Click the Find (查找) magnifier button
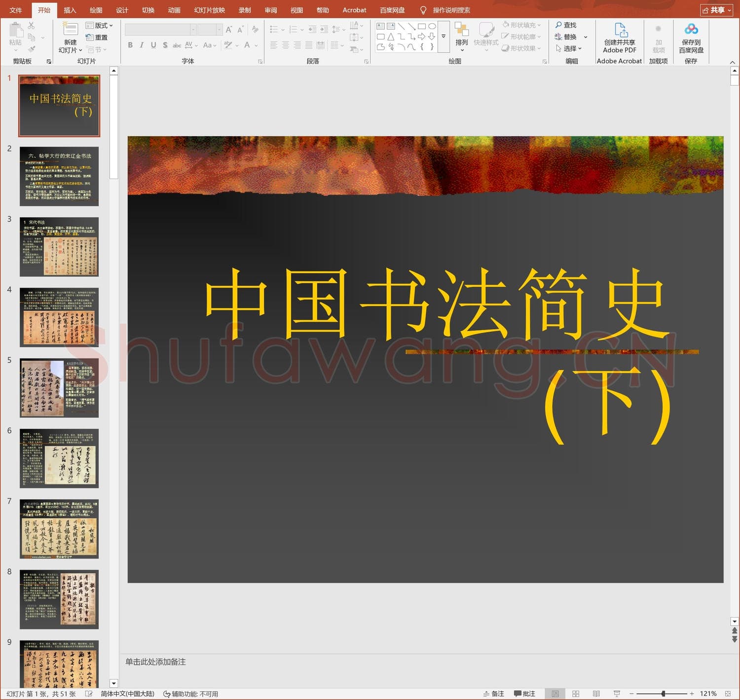Screen dimensions: 740x700 tap(566, 25)
